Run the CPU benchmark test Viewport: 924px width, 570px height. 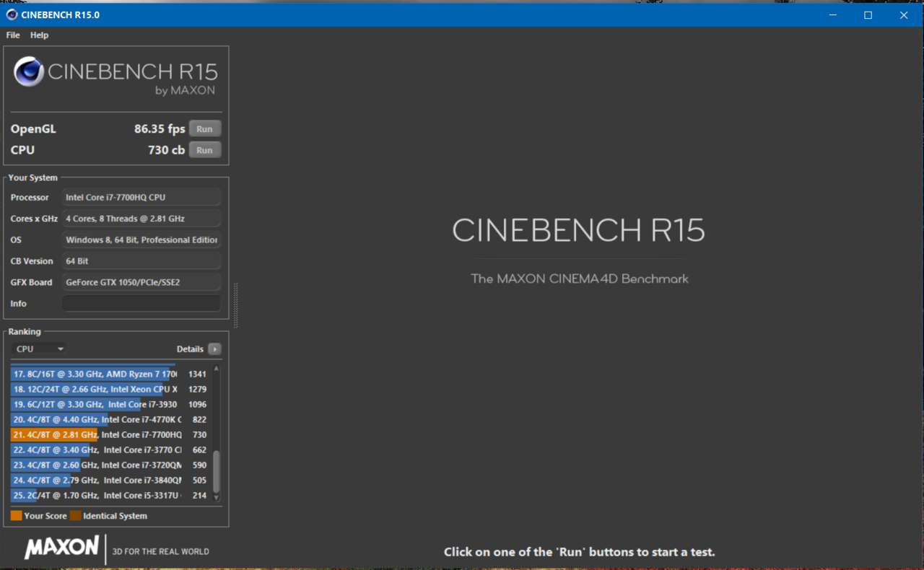pos(205,150)
